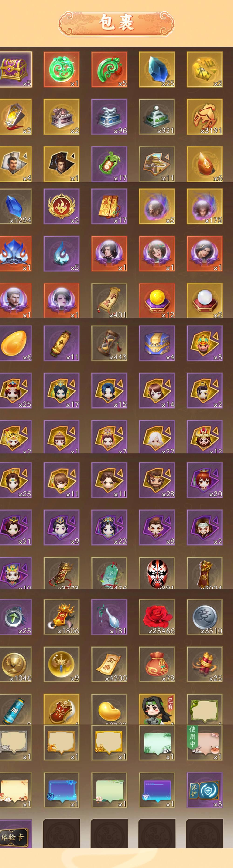Open the hourglass item with x443
This screenshot has height=868, width=233.
109,343
